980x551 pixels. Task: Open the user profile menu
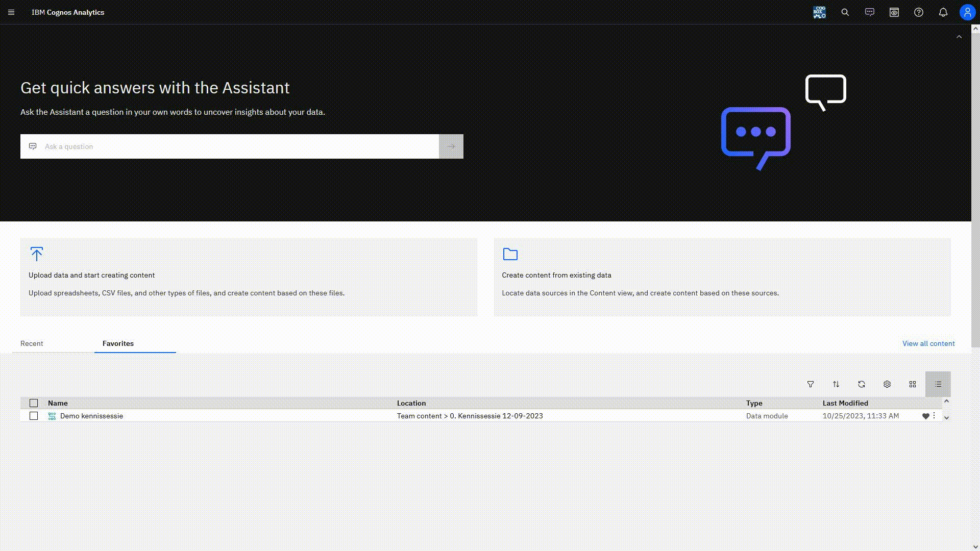click(967, 12)
